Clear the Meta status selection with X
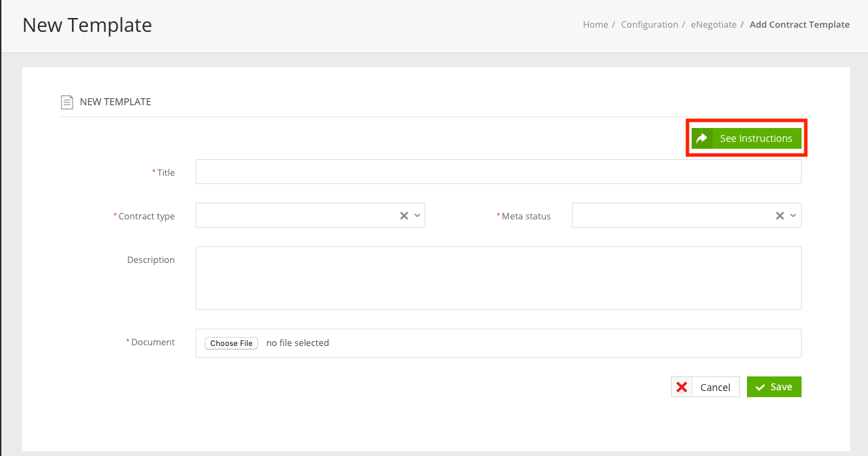The width and height of the screenshot is (868, 456). point(779,216)
